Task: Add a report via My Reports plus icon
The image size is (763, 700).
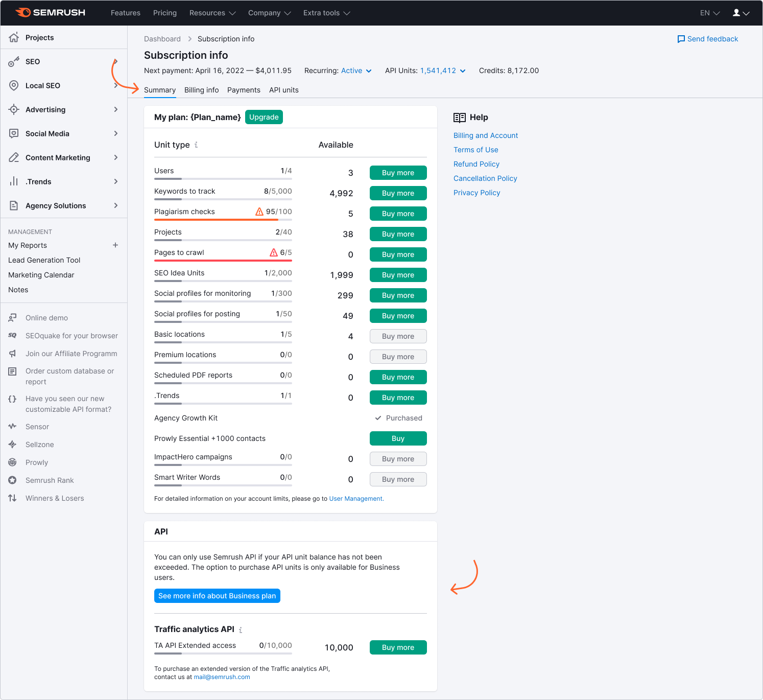Action: point(115,245)
